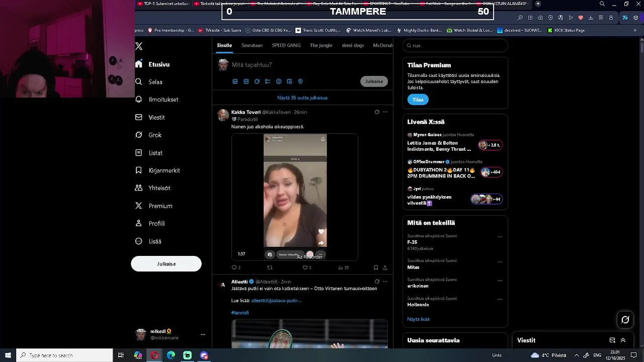Screen dimensions: 644x362
Task: Click Grok icon on Kakka Toveri post
Action: click(377, 112)
